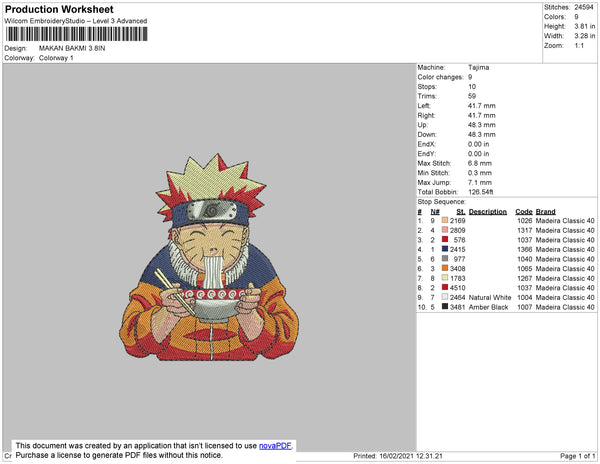Screen dimensions: 600x464
Task: Click the EndX value '0.00 in'
Action: point(478,144)
